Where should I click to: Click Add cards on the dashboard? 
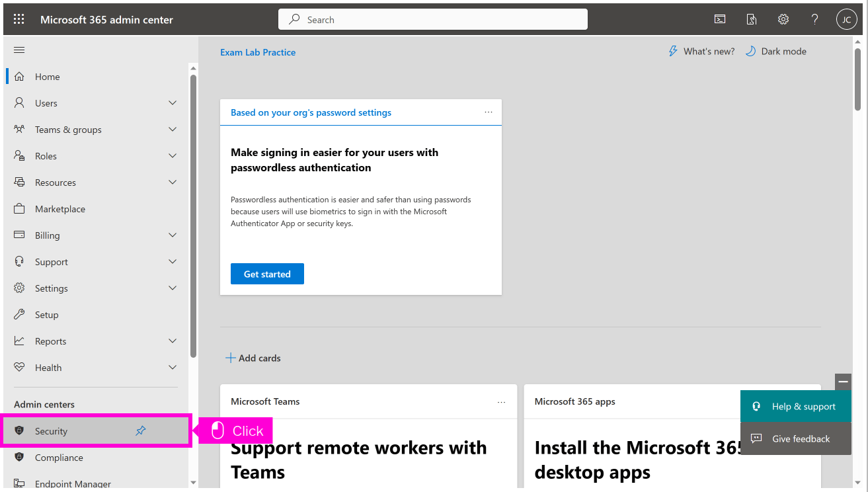point(253,358)
